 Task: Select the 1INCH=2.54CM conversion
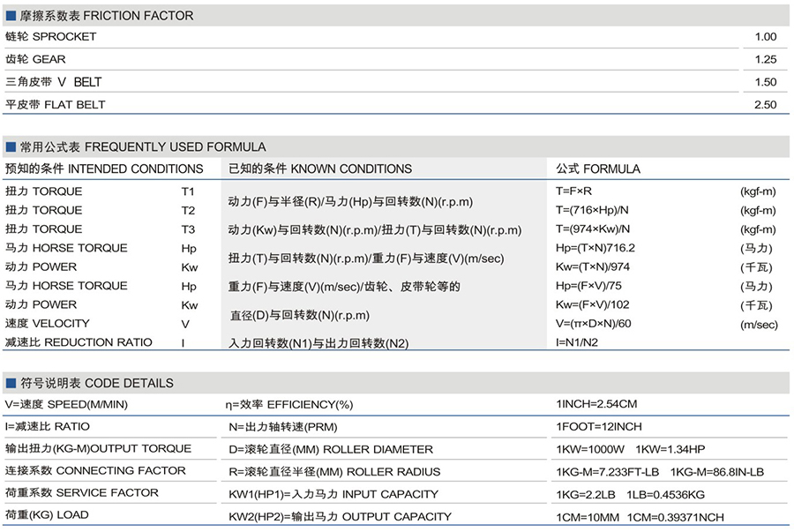coord(596,405)
